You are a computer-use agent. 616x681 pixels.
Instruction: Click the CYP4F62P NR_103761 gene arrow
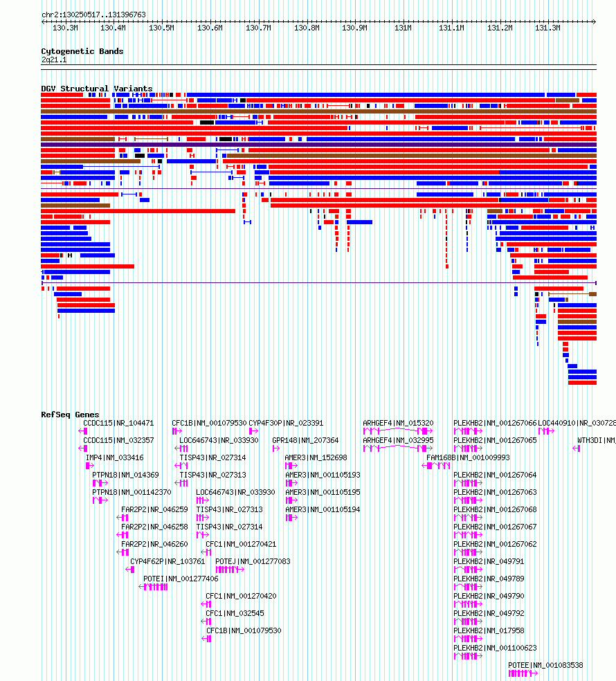tap(130, 570)
